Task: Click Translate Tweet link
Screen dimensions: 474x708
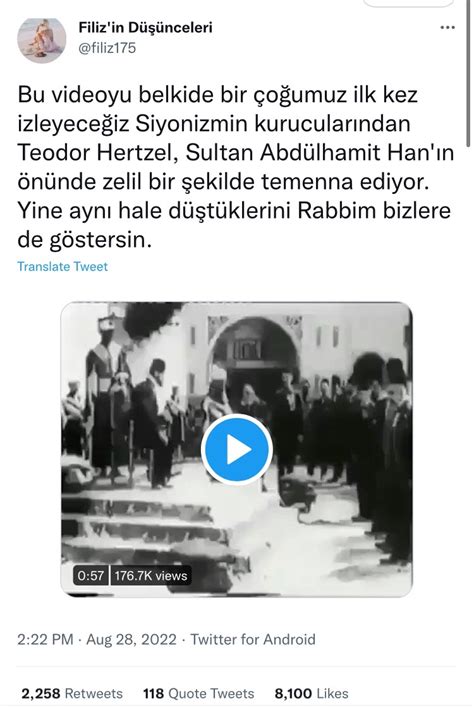Action: coord(62,266)
